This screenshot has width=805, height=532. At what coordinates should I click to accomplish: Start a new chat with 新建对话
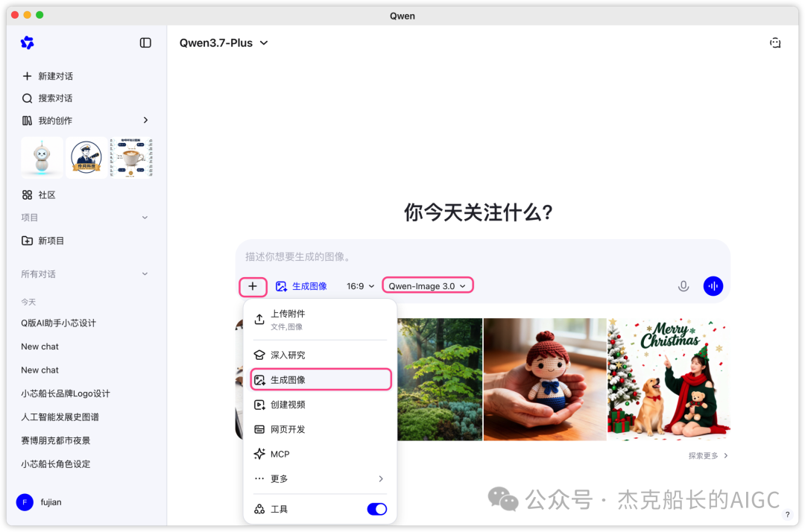click(48, 76)
